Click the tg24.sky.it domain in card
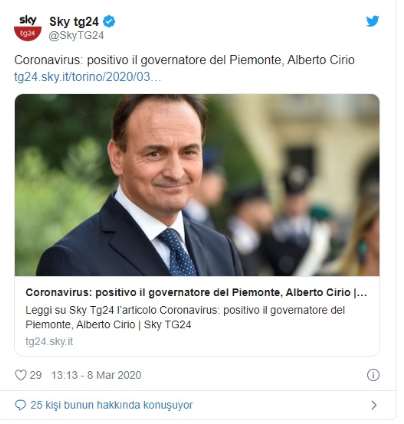Screen dimensions: 404x424 49,341
